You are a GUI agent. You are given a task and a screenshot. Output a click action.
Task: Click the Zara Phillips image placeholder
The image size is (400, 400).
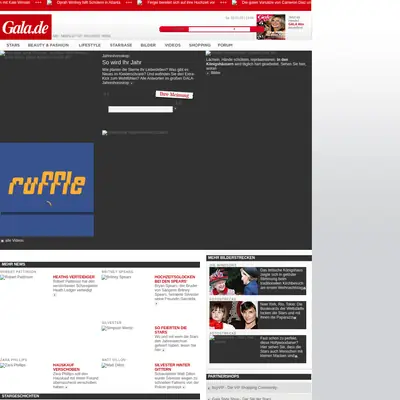(13, 365)
